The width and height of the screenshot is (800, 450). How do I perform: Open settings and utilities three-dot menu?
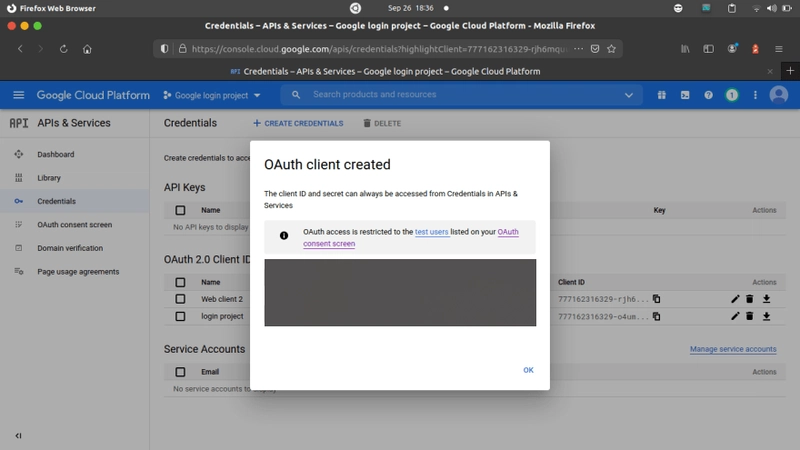point(756,95)
